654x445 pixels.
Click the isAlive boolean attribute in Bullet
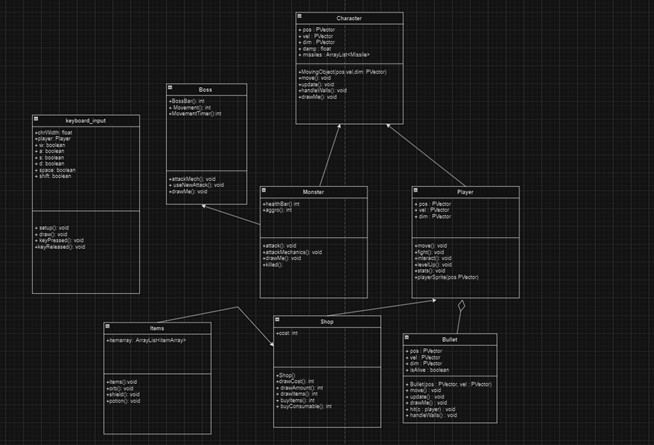433,369
